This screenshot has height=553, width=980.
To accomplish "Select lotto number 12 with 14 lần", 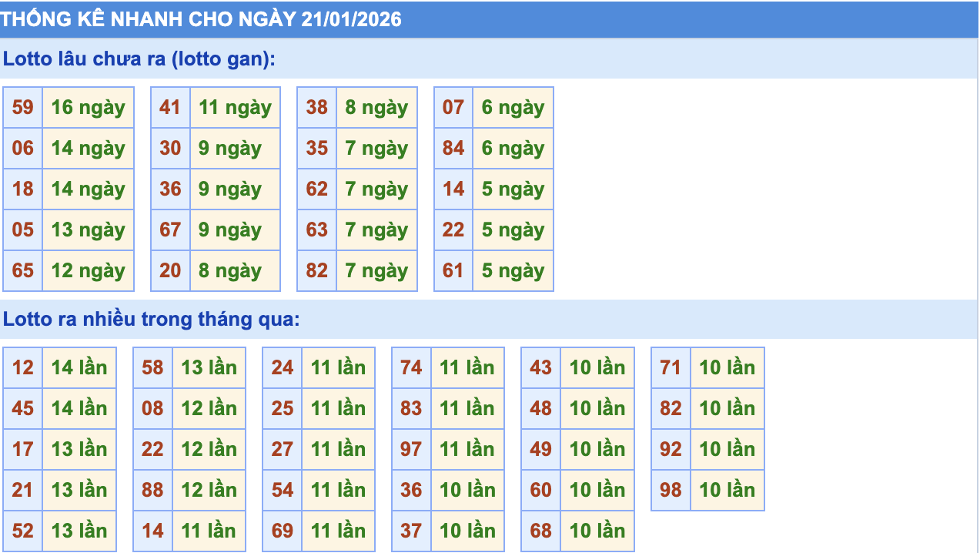I will pos(23,367).
